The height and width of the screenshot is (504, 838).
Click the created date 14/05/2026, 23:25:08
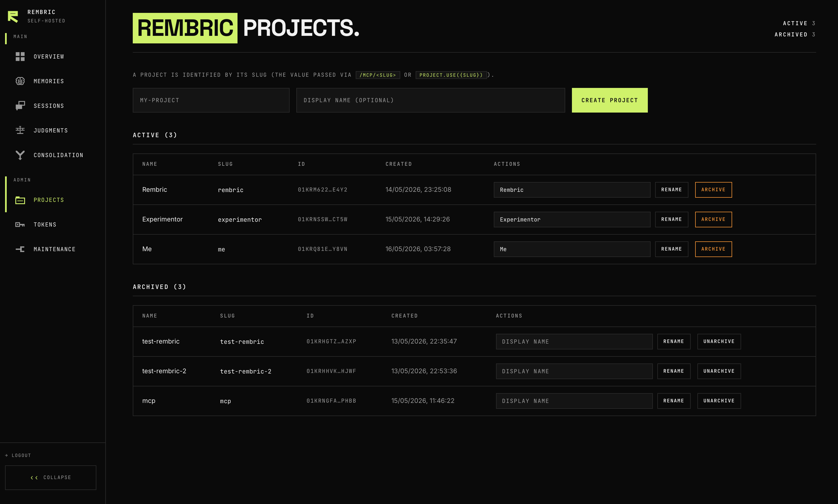pyautogui.click(x=418, y=190)
